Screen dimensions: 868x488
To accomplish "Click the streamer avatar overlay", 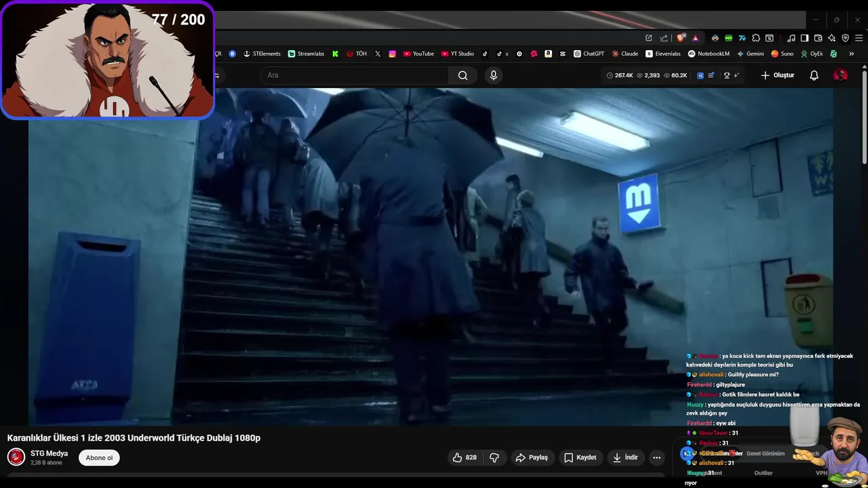I will 108,60.
